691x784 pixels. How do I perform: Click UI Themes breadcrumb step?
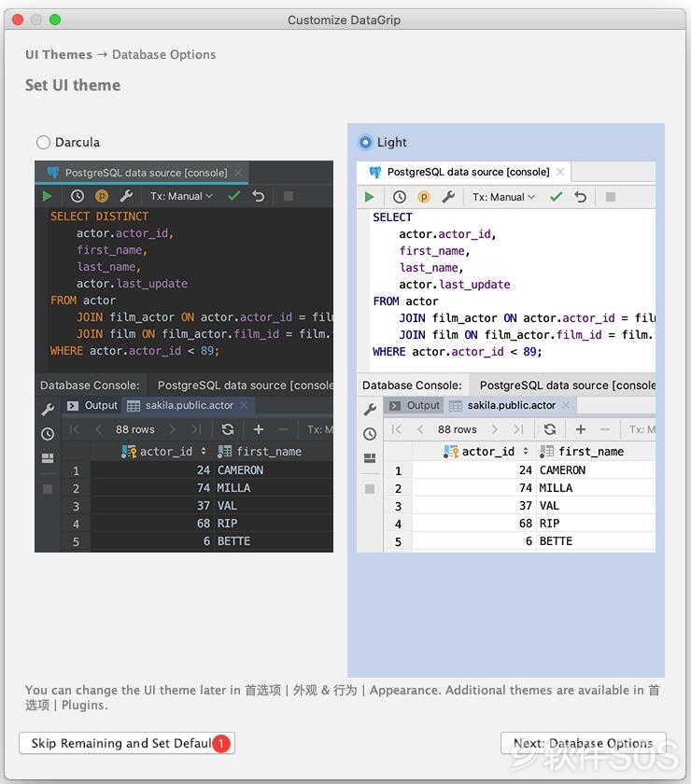click(x=59, y=54)
